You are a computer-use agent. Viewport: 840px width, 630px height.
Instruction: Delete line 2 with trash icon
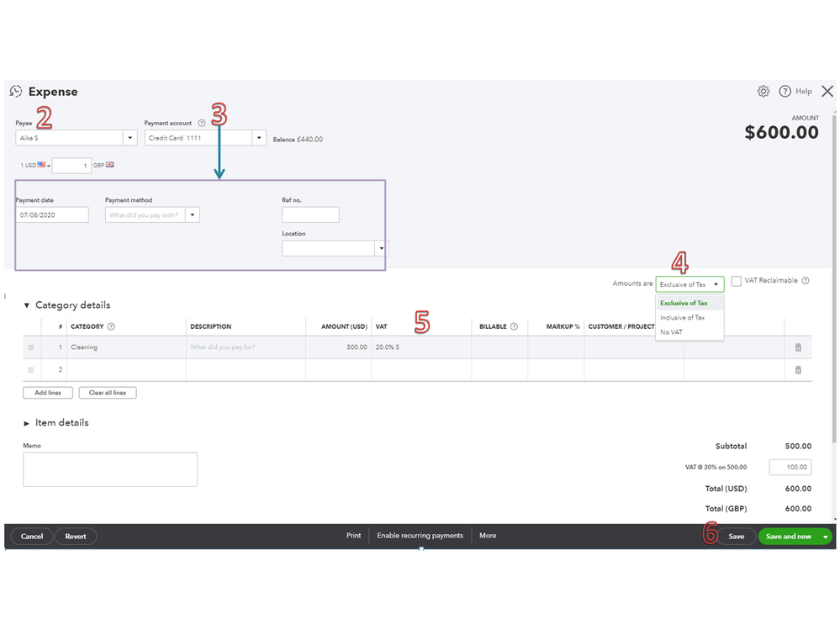(x=798, y=369)
